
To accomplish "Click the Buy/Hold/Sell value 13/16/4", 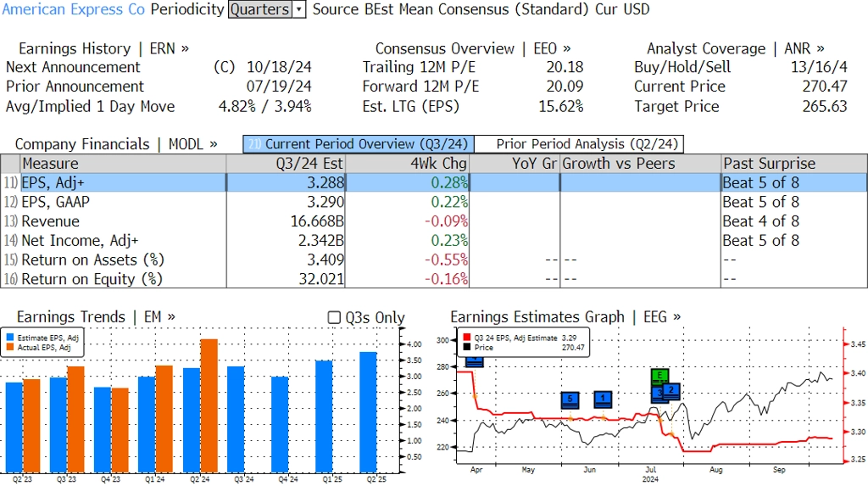I will pyautogui.click(x=819, y=67).
